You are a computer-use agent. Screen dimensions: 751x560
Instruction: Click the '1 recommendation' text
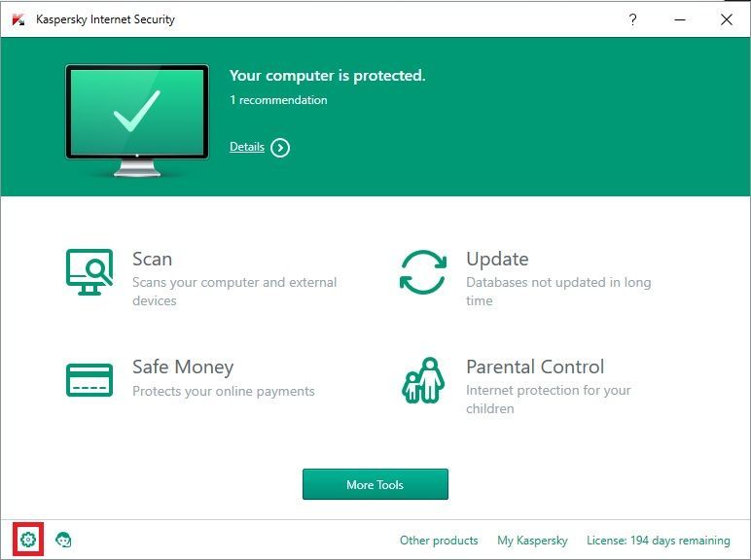click(278, 100)
